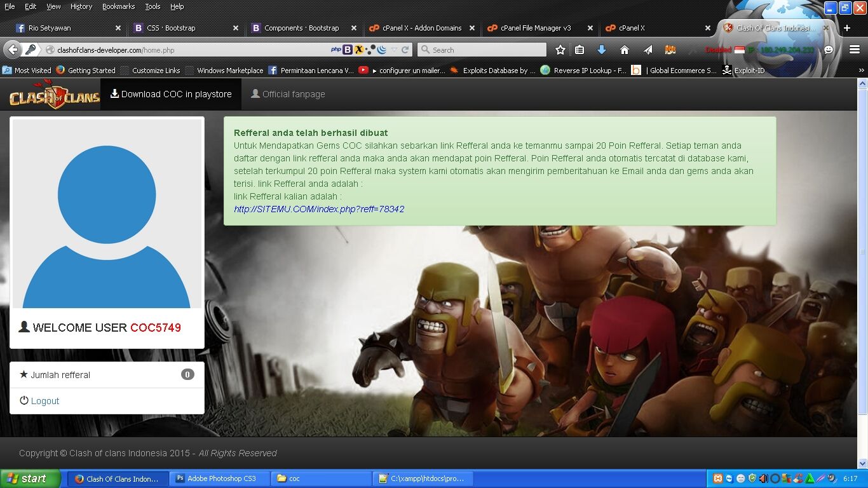Click the speaker volume tray icon
The image size is (868, 488).
(764, 478)
